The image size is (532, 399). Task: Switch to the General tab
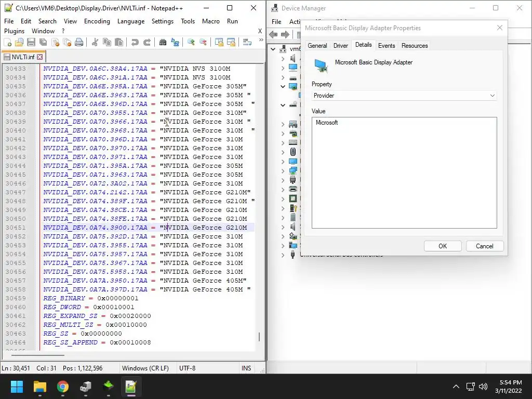[x=317, y=46]
